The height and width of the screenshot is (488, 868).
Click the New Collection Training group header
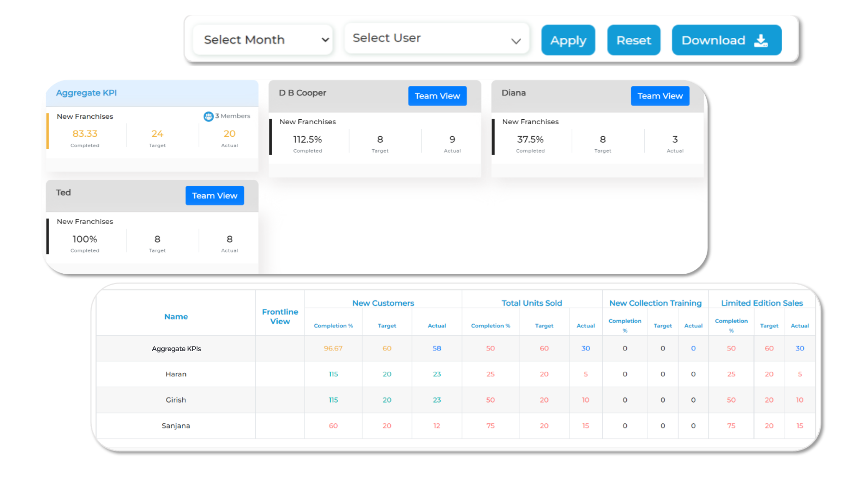pyautogui.click(x=656, y=303)
